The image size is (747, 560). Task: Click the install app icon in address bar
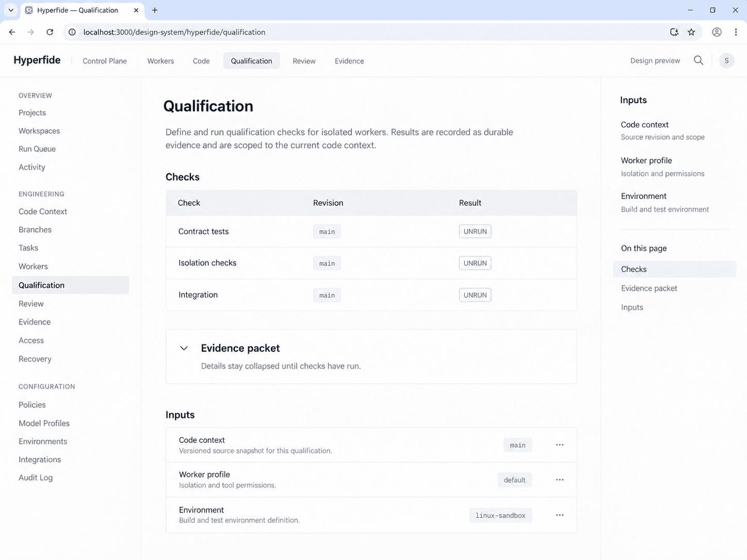click(x=674, y=32)
